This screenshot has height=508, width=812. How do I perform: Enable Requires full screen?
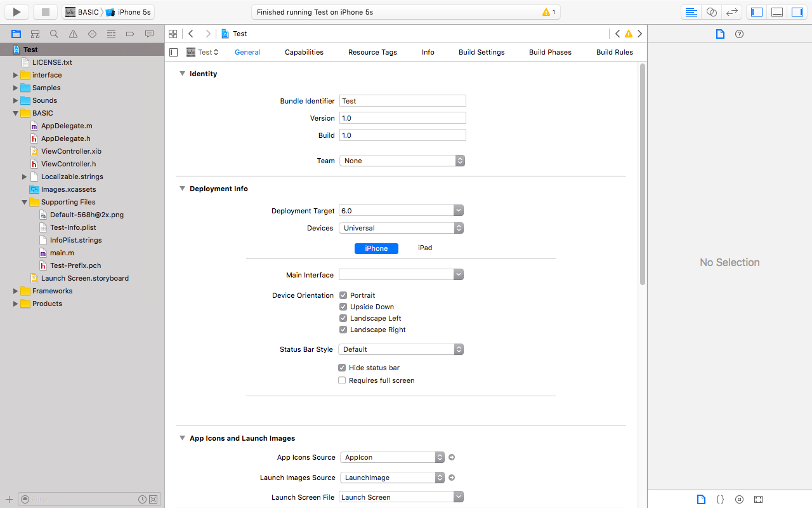click(x=342, y=380)
